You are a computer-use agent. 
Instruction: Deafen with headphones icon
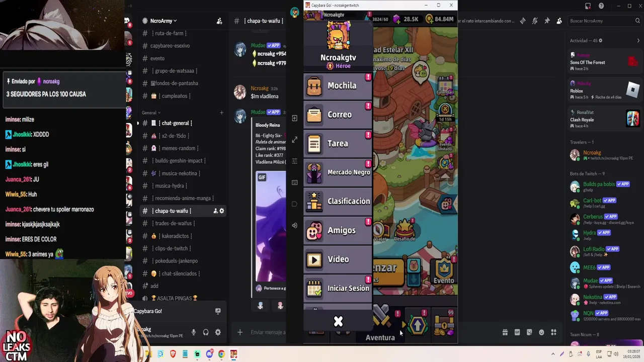[x=206, y=332]
